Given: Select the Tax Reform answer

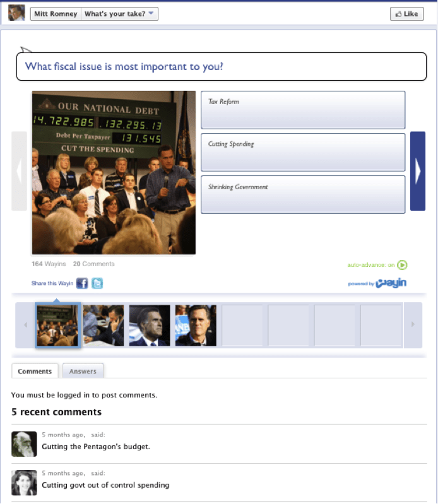Looking at the screenshot, I should (x=303, y=110).
